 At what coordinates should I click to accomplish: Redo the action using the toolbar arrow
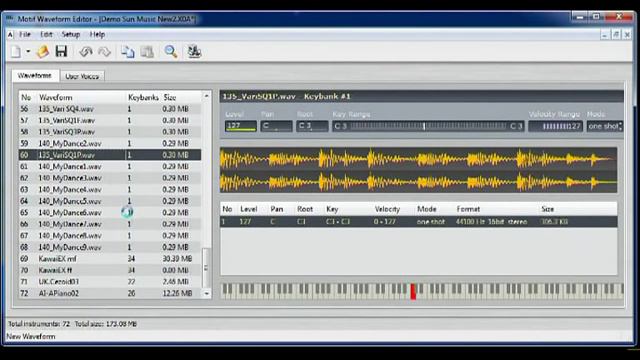pyautogui.click(x=104, y=52)
